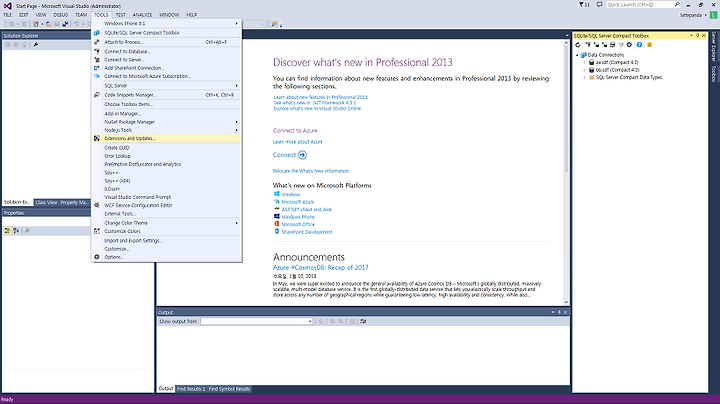Click the wrench properties icon in Solution Explorer
This screenshot has width=720, height=404.
(36, 45)
